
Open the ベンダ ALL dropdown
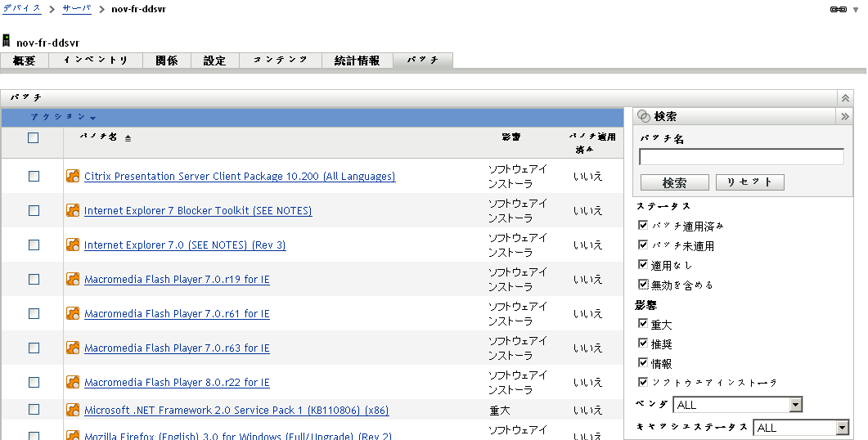click(x=737, y=405)
